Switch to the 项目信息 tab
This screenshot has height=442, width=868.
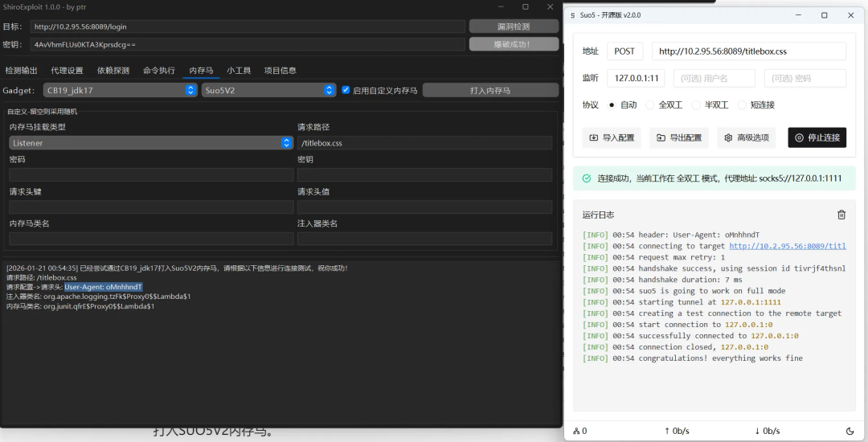point(280,70)
